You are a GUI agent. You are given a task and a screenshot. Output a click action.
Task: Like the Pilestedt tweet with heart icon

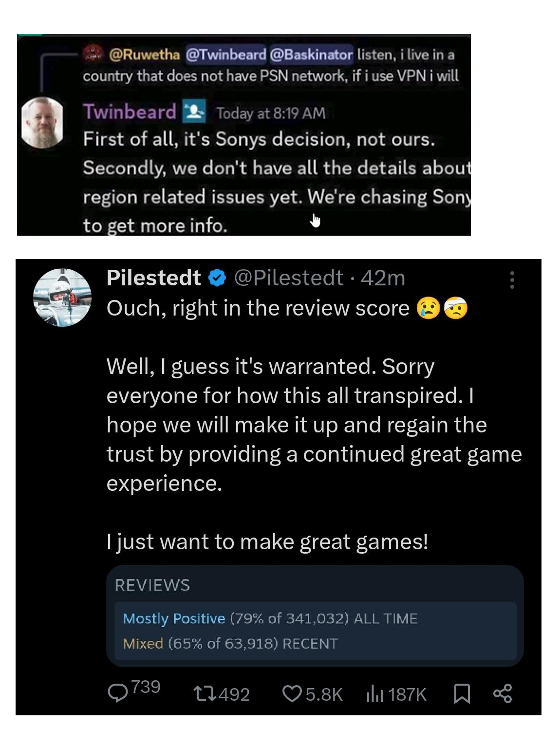click(x=291, y=694)
